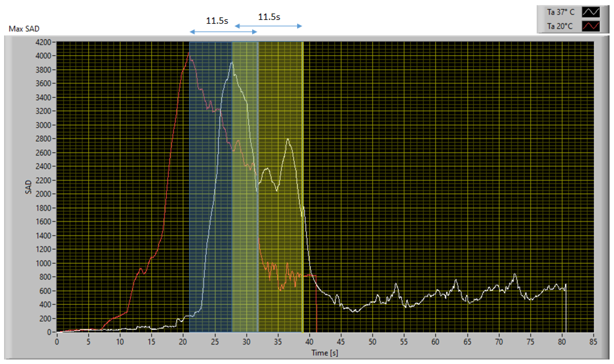Click the red curve peak near 4000
The height and width of the screenshot is (364, 614).
tap(189, 53)
